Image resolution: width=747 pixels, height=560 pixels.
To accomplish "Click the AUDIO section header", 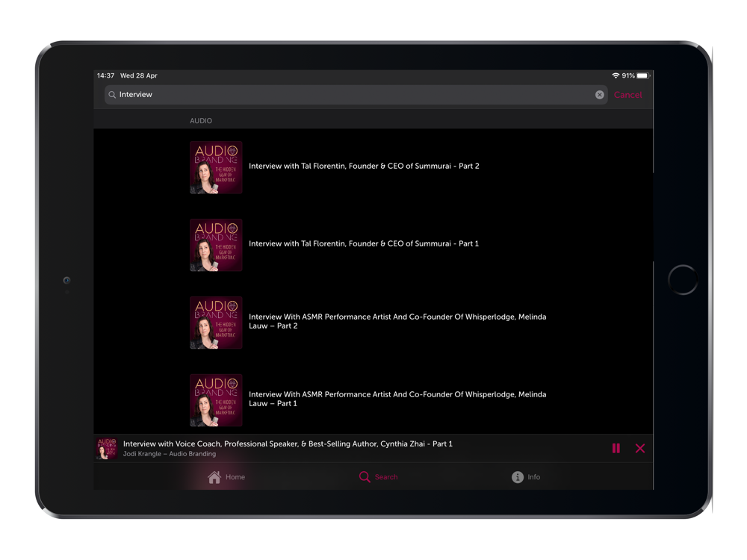I will point(201,121).
